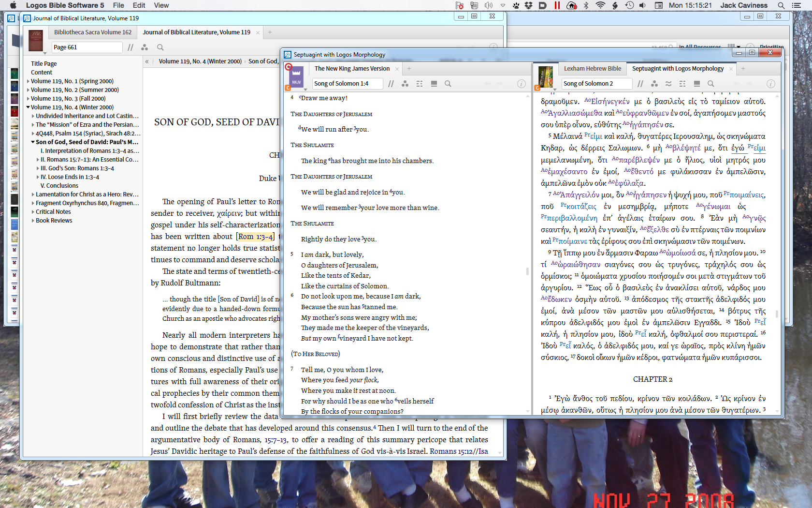The image size is (812, 508).
Task: Open info icon in NKJV panel
Action: coord(522,84)
